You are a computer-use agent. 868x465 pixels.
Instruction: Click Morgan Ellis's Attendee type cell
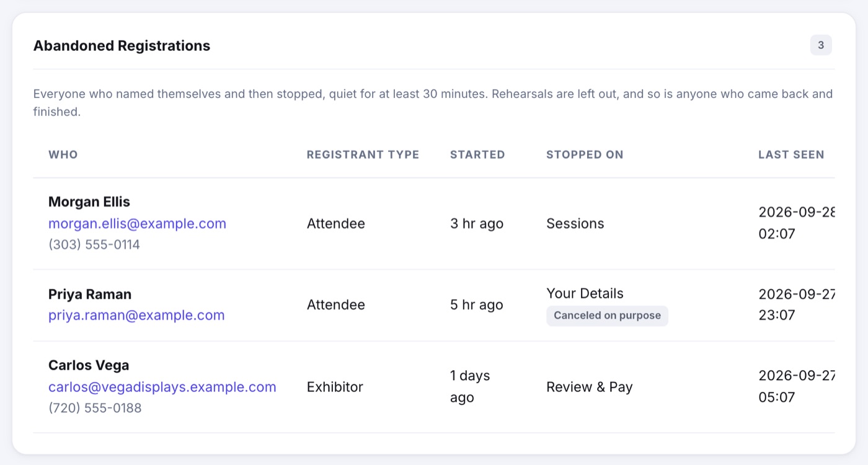tap(336, 223)
